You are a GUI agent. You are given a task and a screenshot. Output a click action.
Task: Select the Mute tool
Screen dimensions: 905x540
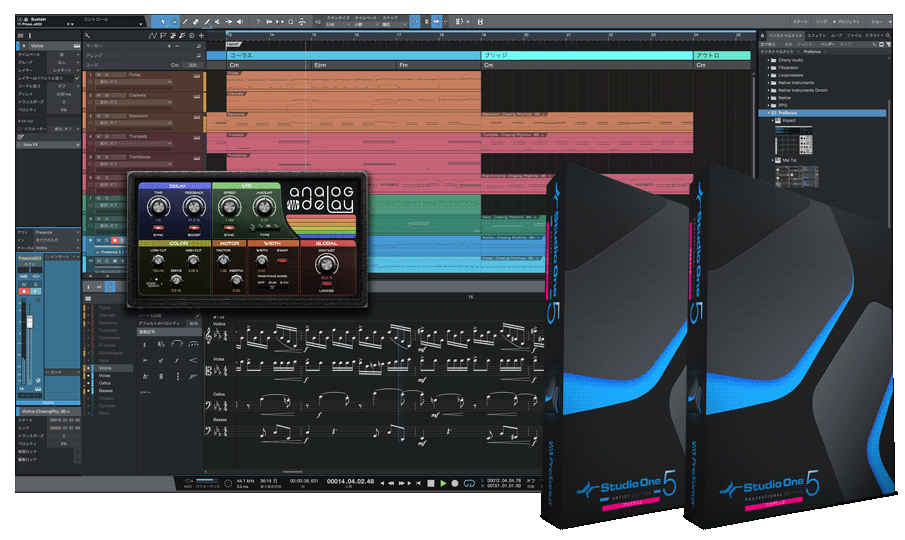[218, 22]
